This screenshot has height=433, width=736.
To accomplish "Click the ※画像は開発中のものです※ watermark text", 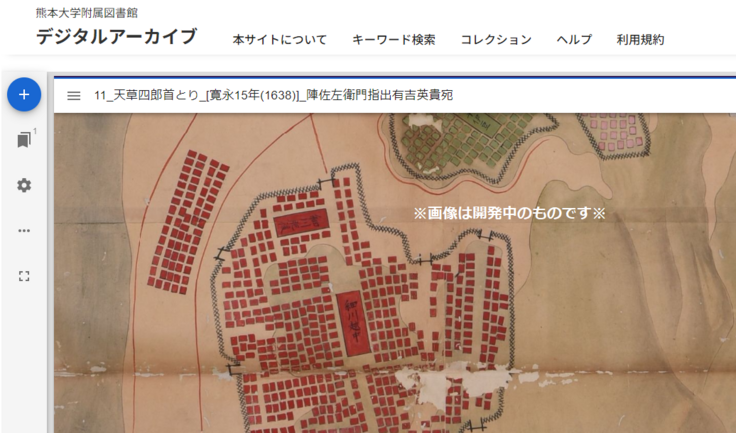I will point(510,214).
